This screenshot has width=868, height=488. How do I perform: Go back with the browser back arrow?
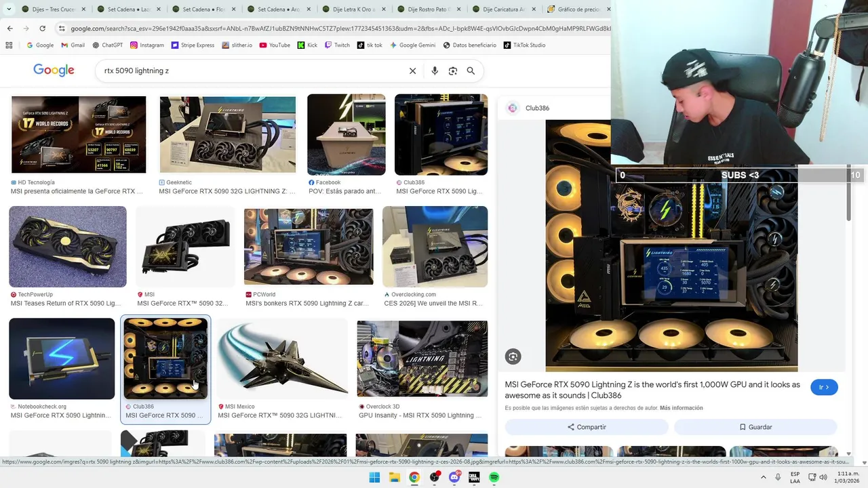tap(9, 28)
